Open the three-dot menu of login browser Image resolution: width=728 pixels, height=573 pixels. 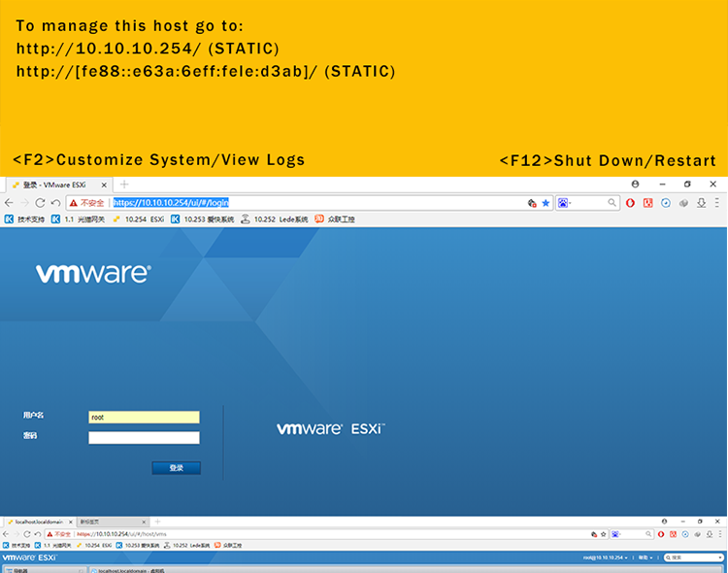717,203
